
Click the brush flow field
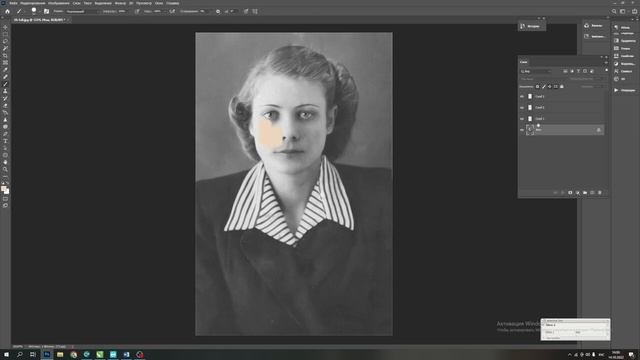pyautogui.click(x=157, y=11)
